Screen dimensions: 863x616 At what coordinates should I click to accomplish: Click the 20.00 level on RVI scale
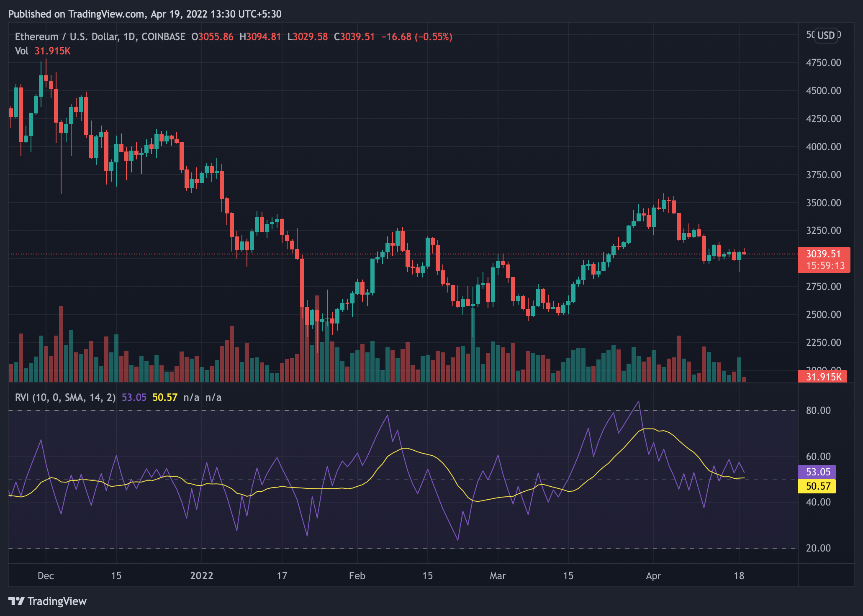pos(818,548)
